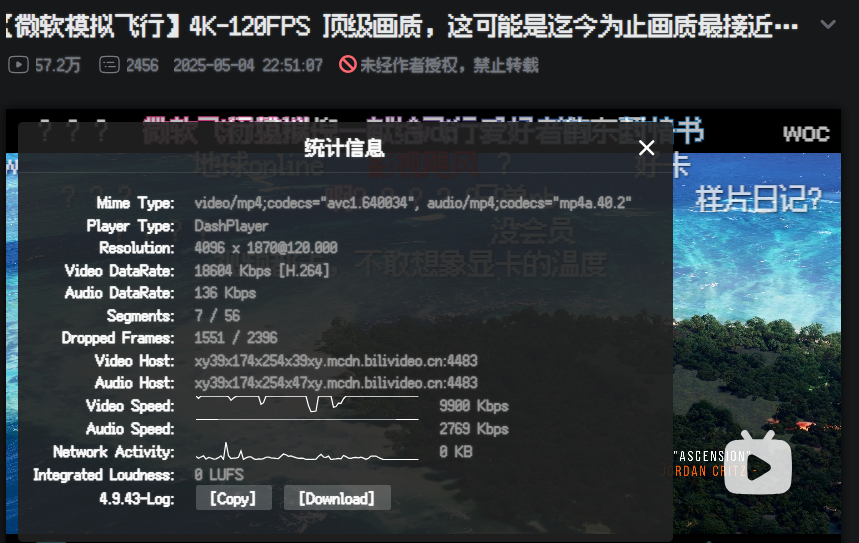Click the Segments value 7 / 56
The image size is (859, 543).
(x=217, y=316)
